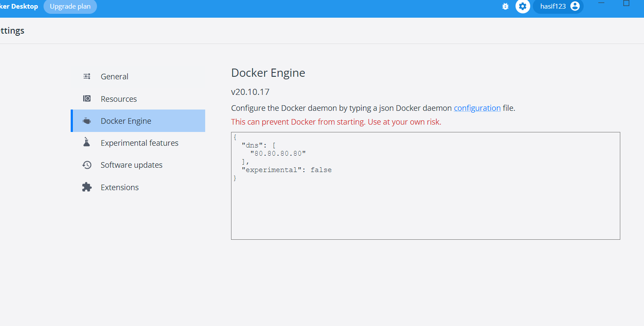644x326 pixels.
Task: Open the bug report icon in the header
Action: [505, 6]
